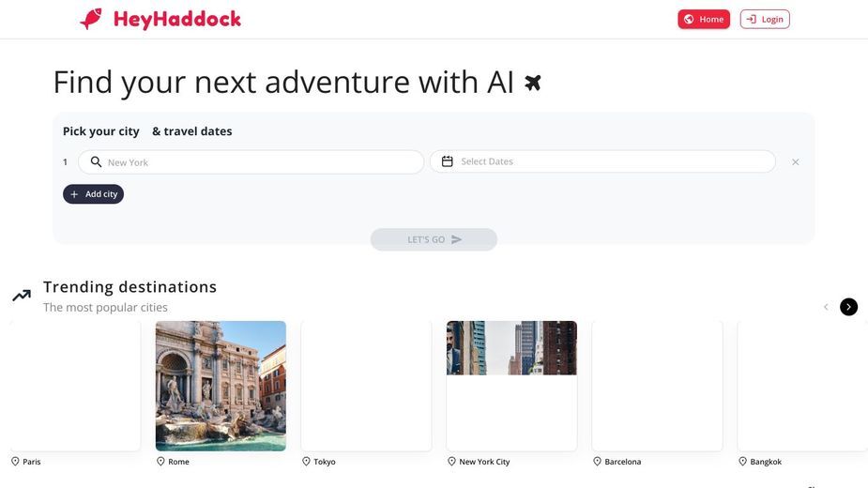This screenshot has width=868, height=488.
Task: Click the Trending destinations heading
Action: (x=130, y=287)
